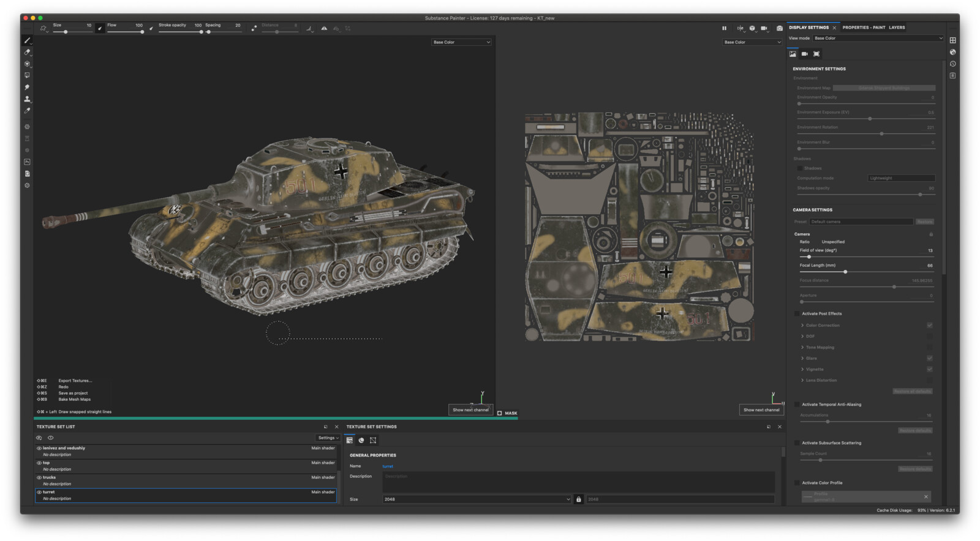Screen dimensions: 980x541
Task: Select the Smudge tool
Action: (x=27, y=87)
